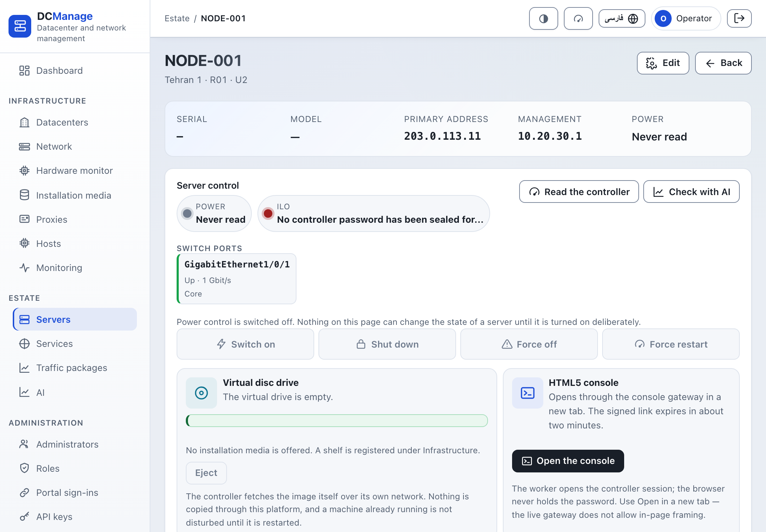Click the Force restart button
766x532 pixels.
(x=671, y=344)
